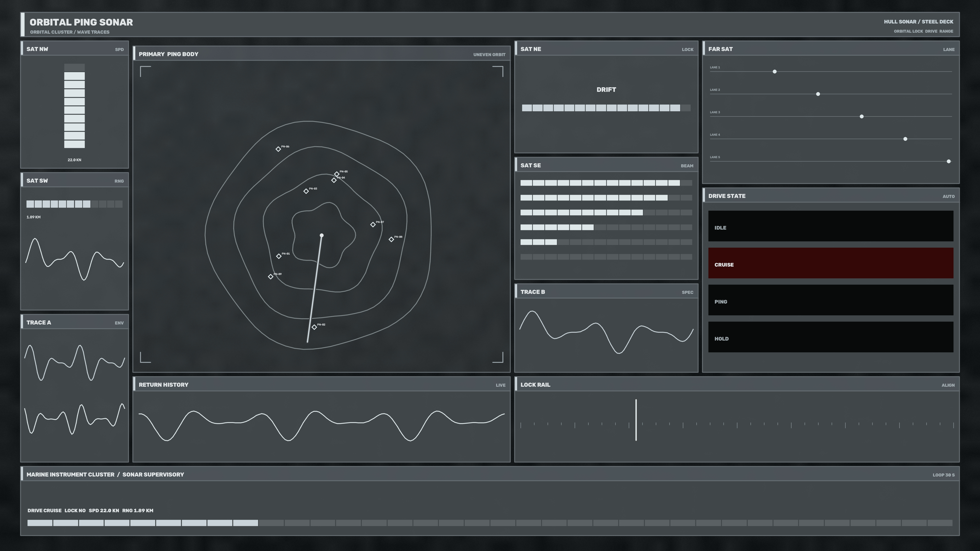Adjust the LANE 3 slider handle
This screenshot has width=980, height=551.
point(862,116)
